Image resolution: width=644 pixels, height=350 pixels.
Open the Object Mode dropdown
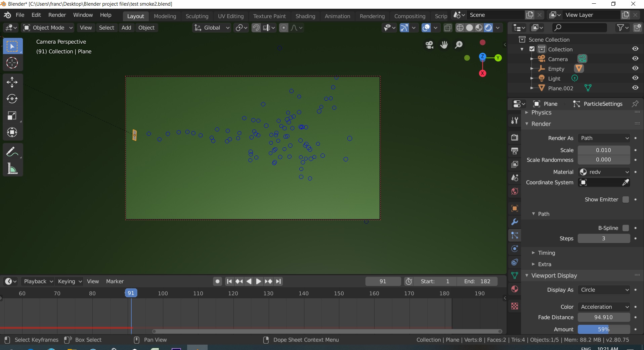pyautogui.click(x=47, y=28)
